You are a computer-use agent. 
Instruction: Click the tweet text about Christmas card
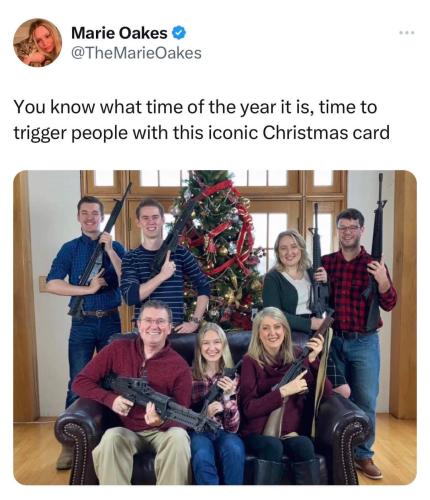(x=201, y=120)
